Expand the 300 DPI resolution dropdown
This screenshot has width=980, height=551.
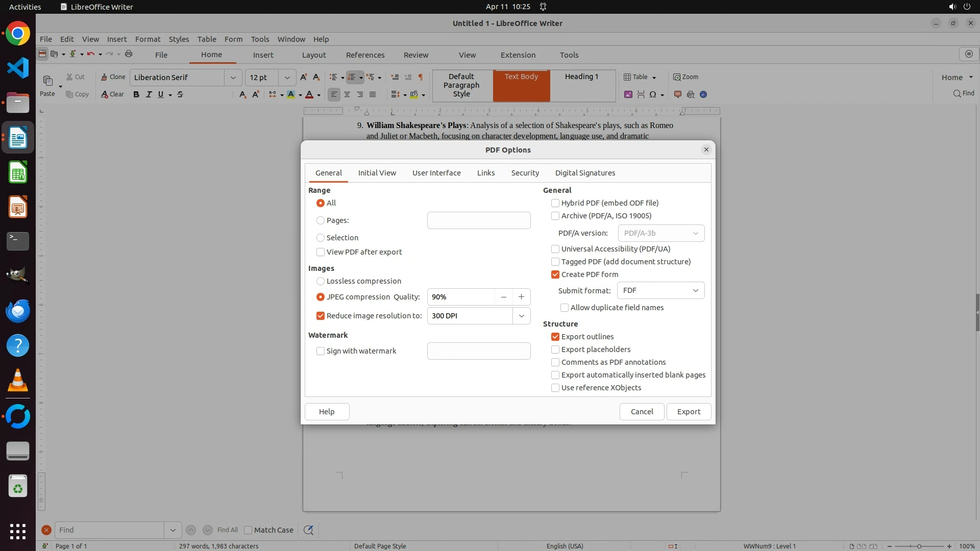[x=521, y=316]
